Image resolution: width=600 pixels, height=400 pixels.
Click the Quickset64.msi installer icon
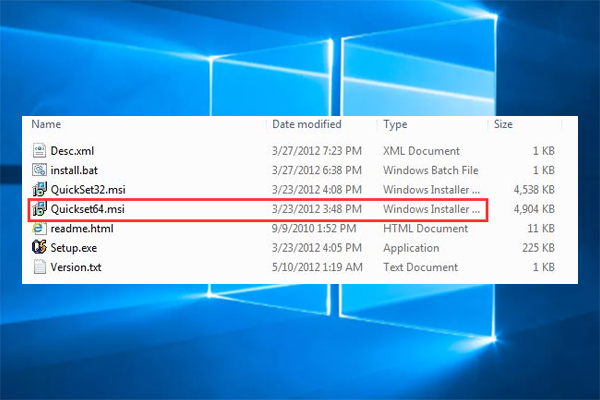click(39, 209)
